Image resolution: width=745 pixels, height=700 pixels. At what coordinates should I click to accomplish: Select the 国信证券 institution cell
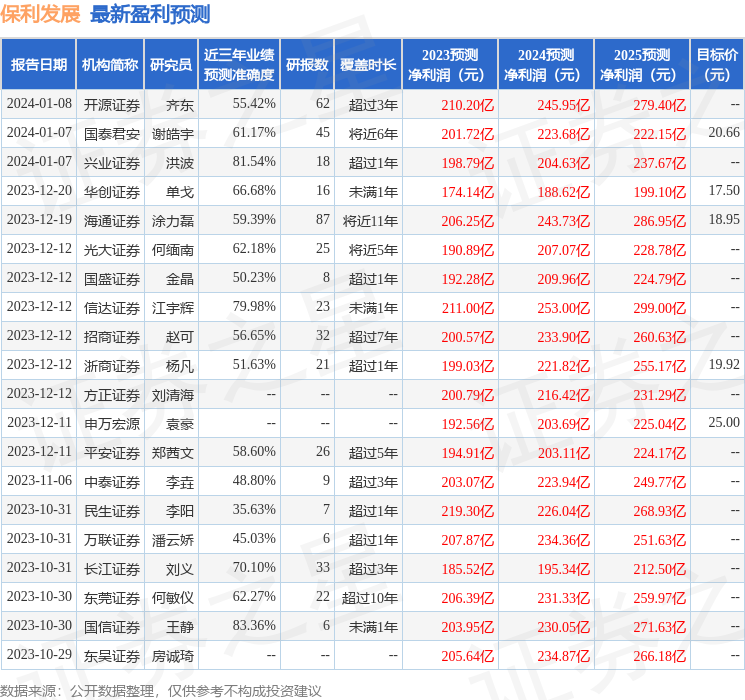[112, 626]
